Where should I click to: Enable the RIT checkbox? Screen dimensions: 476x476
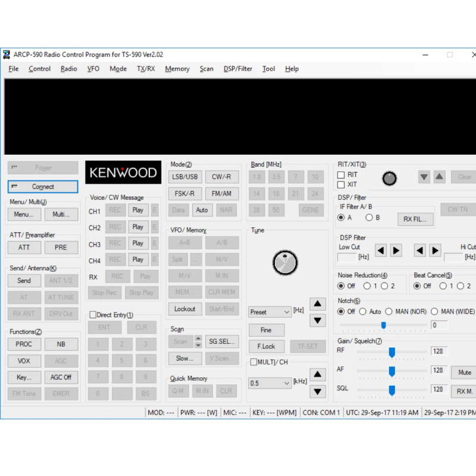(x=341, y=175)
